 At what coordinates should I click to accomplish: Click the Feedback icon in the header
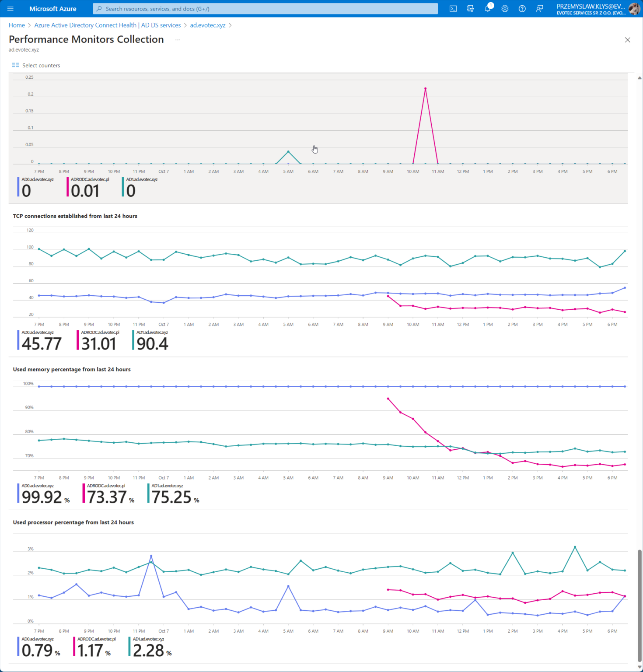pyautogui.click(x=539, y=9)
